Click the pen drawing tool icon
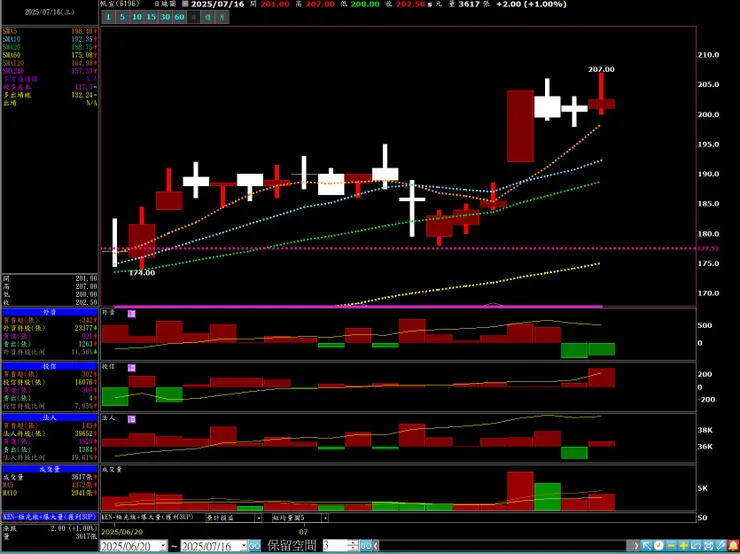Screen dimensions: 740x554 720,546
